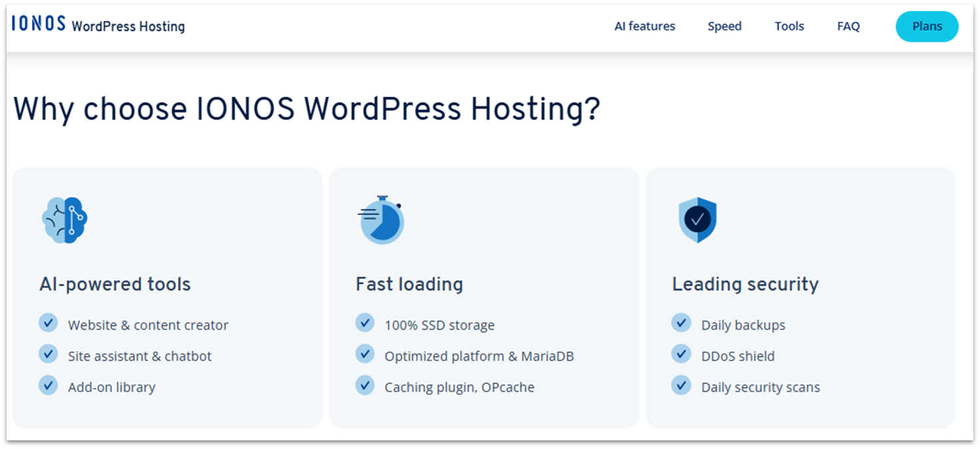Jump to the FAQ section
The image size is (980, 449).
[849, 27]
